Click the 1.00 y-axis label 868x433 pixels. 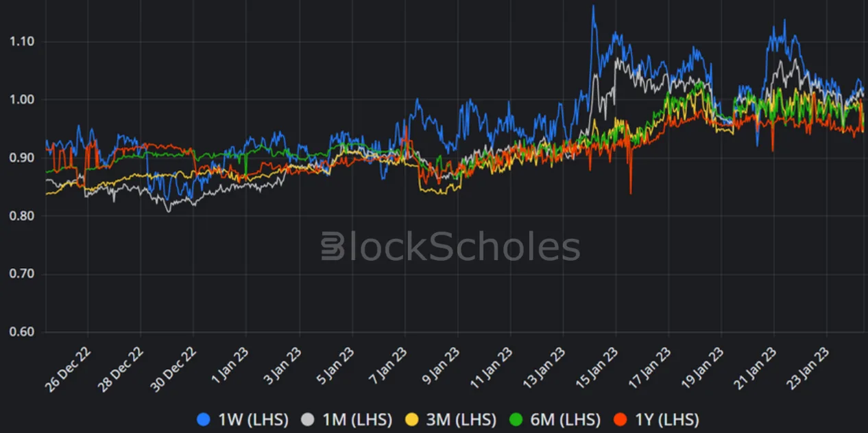click(x=22, y=100)
